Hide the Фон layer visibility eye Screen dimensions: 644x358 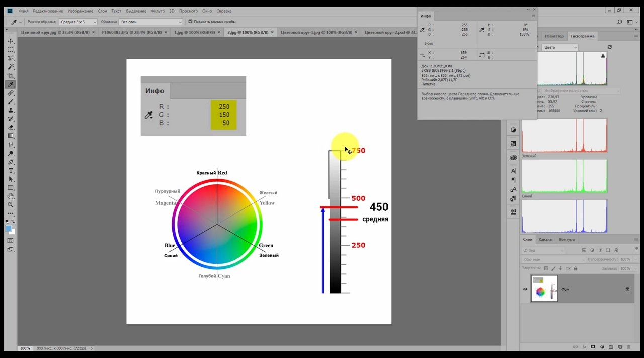click(x=525, y=289)
